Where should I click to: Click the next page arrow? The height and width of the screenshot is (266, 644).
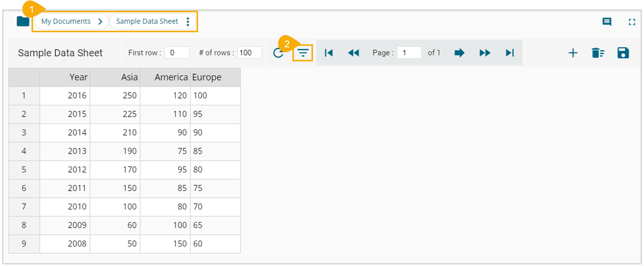[x=459, y=53]
